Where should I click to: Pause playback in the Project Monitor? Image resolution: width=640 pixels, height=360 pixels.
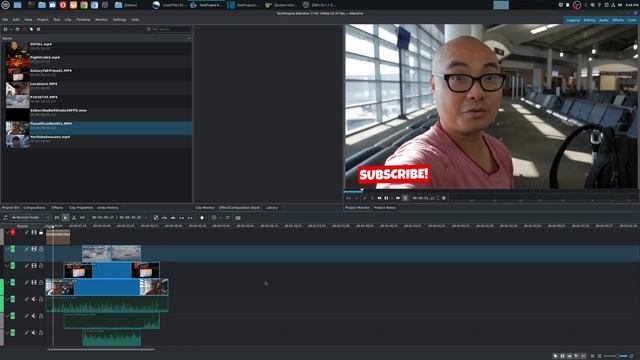(386, 198)
